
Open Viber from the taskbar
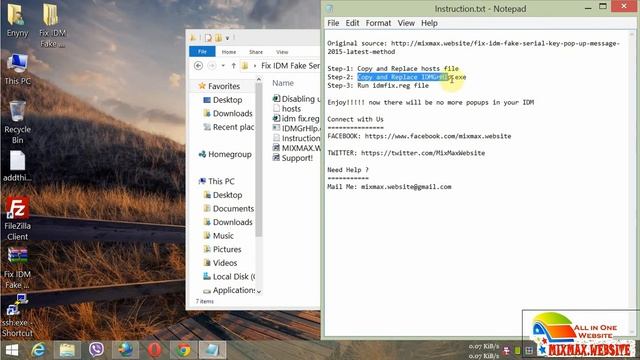coord(96,350)
